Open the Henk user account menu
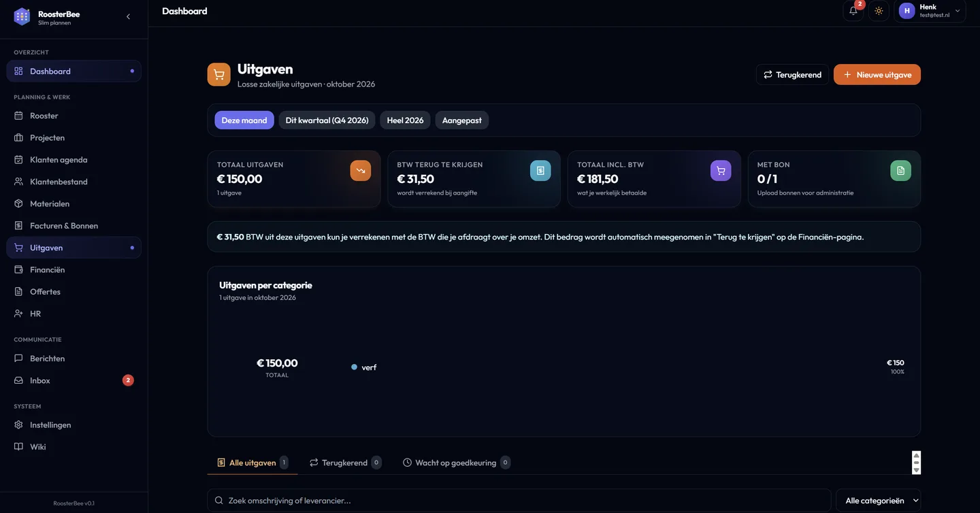The width and height of the screenshot is (980, 513). tap(930, 11)
